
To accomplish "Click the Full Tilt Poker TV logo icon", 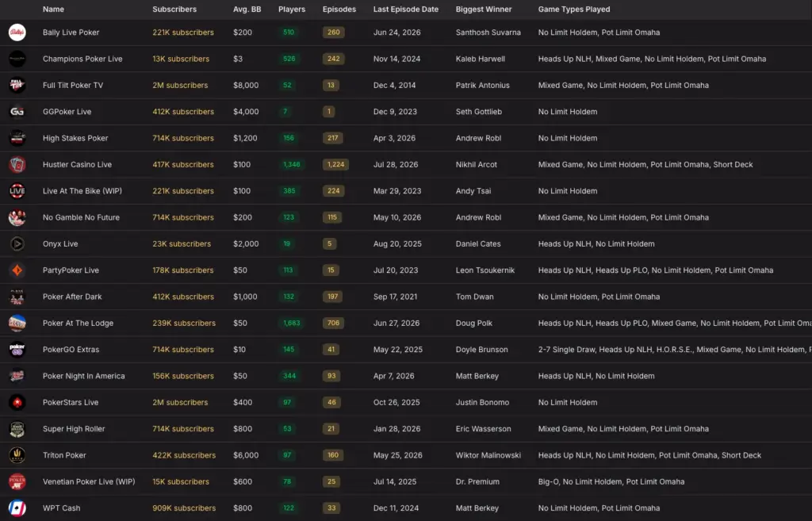I will [17, 85].
